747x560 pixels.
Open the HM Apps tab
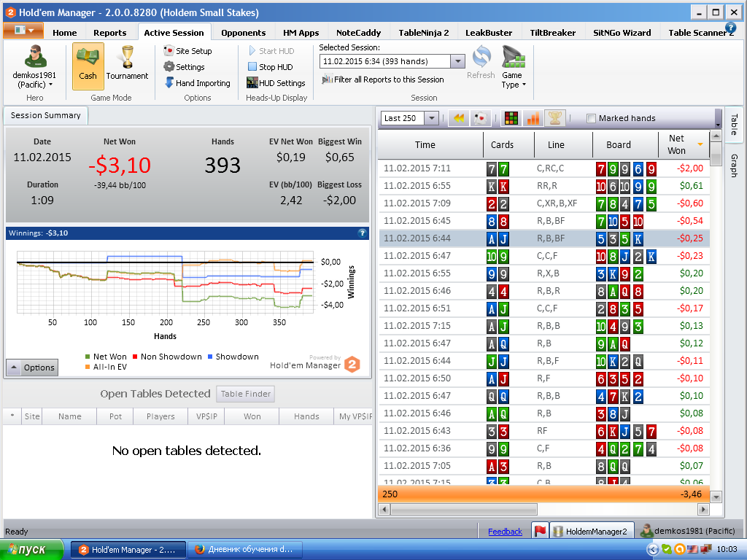(x=301, y=33)
